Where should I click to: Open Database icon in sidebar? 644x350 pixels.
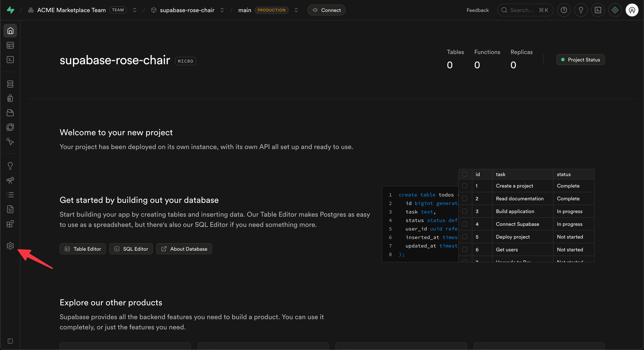click(10, 84)
